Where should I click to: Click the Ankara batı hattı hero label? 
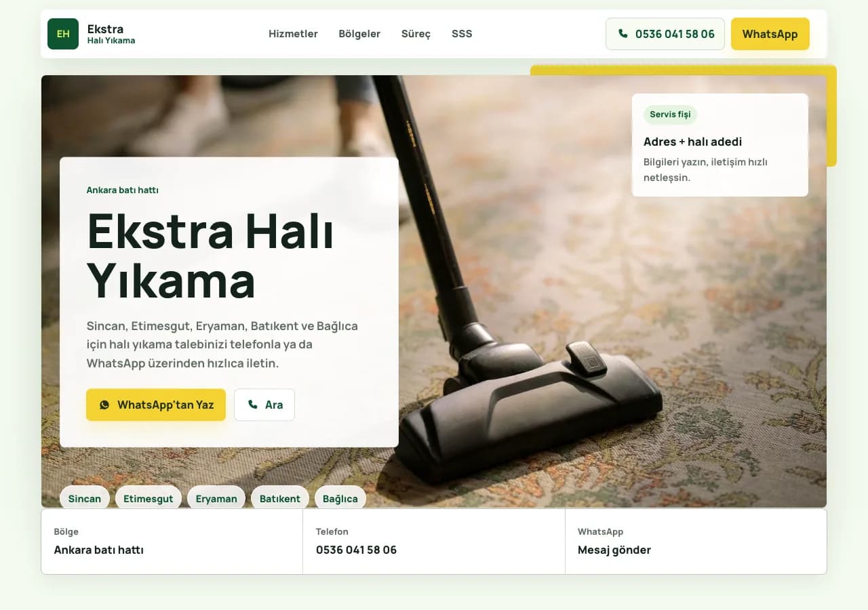pyautogui.click(x=123, y=190)
